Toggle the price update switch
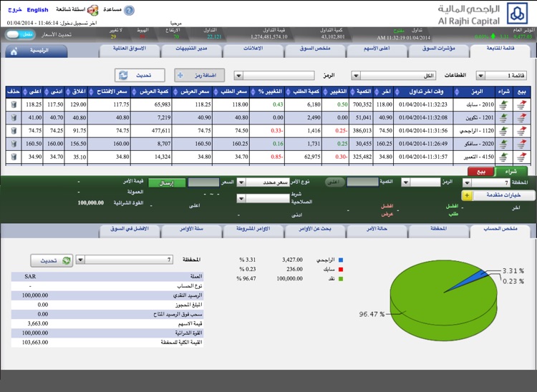Image resolution: width=537 pixels, height=392 pixels. [26, 34]
